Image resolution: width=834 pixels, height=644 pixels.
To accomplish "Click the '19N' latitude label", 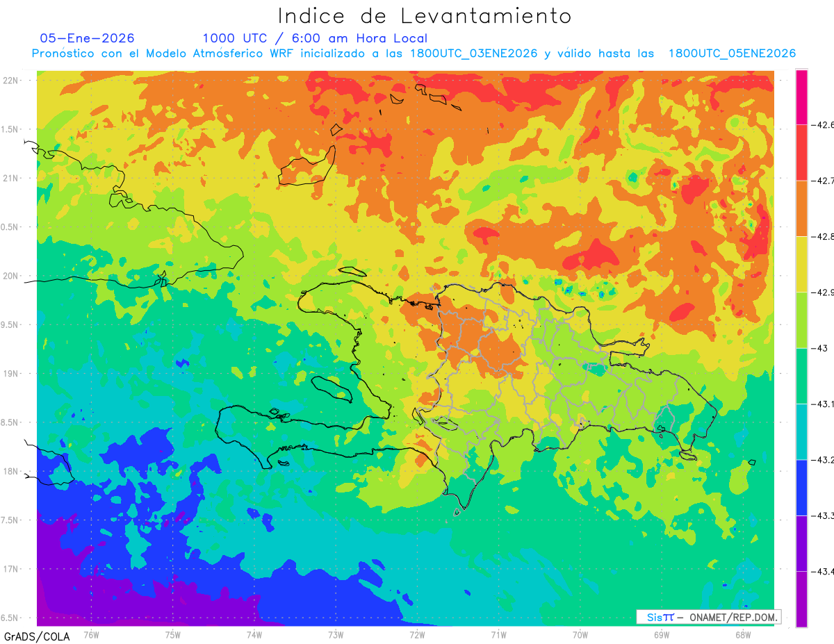I will 10,374.
